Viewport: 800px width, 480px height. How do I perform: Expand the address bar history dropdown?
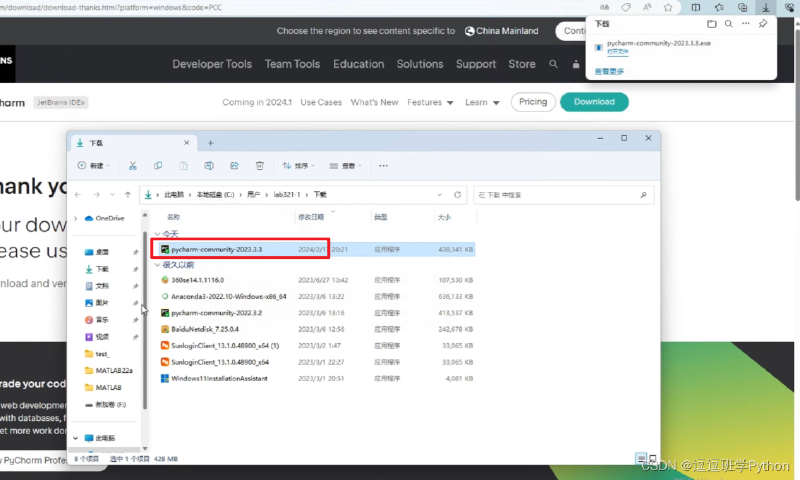(439, 195)
